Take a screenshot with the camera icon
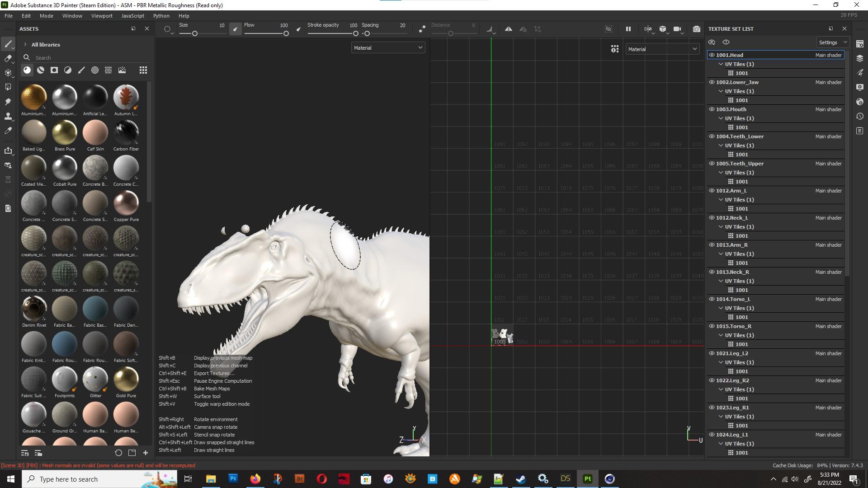 coord(696,29)
